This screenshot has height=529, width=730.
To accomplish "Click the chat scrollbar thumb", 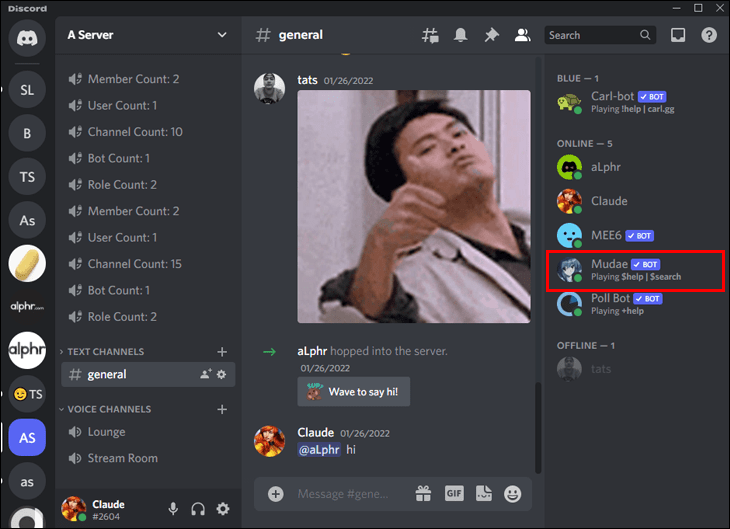I will pos(538,427).
